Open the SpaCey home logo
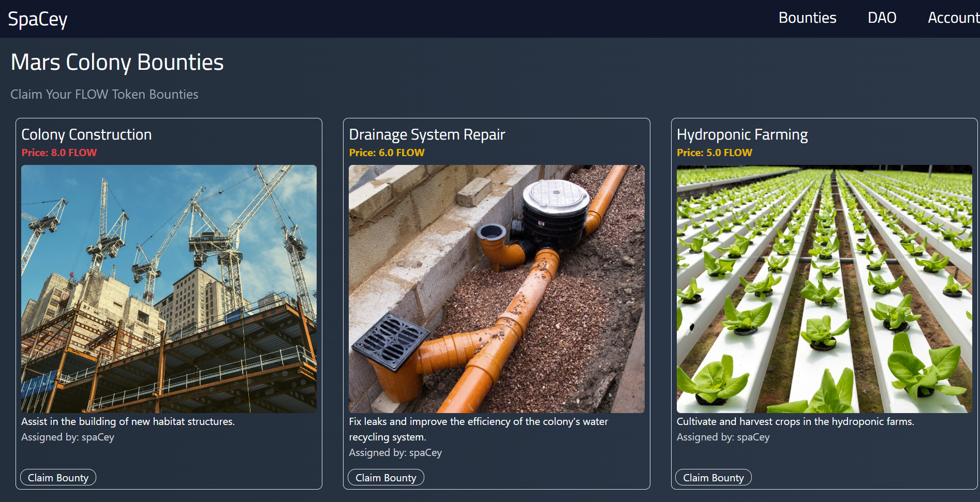This screenshot has height=502, width=980. 38,19
